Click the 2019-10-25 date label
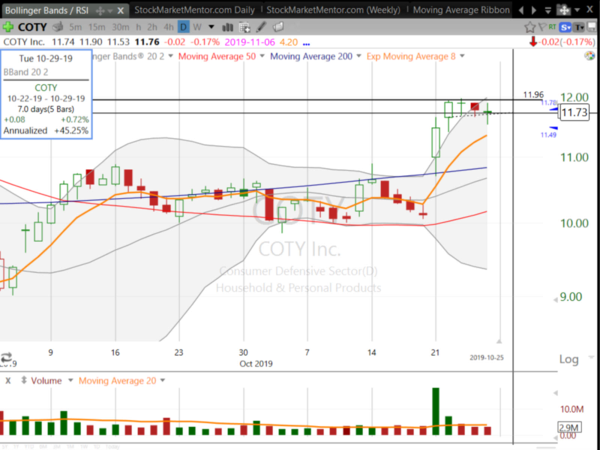Screen dimensions: 600x450 pos(487,358)
